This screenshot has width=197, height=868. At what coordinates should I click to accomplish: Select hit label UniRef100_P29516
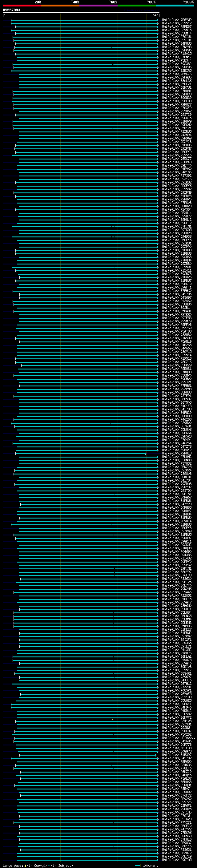click(x=177, y=155)
